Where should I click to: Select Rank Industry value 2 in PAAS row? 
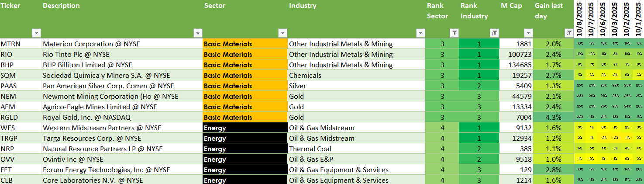pyautogui.click(x=479, y=86)
